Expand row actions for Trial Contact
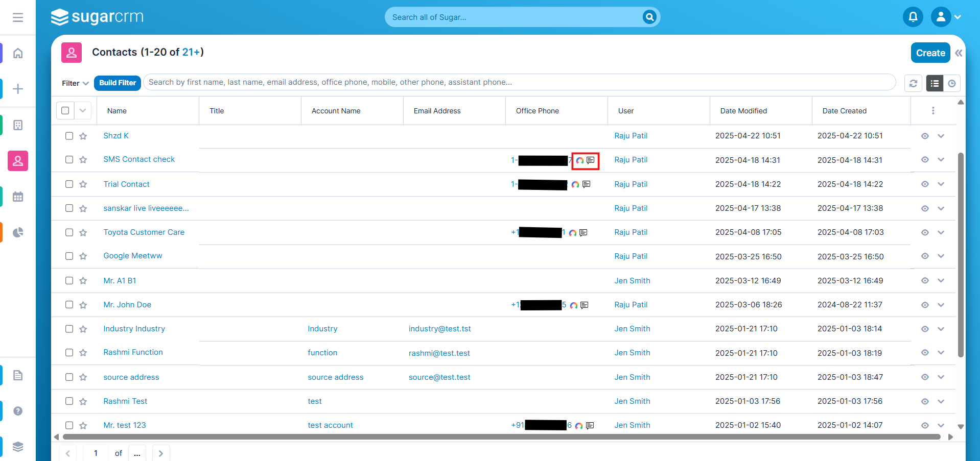 pos(941,184)
